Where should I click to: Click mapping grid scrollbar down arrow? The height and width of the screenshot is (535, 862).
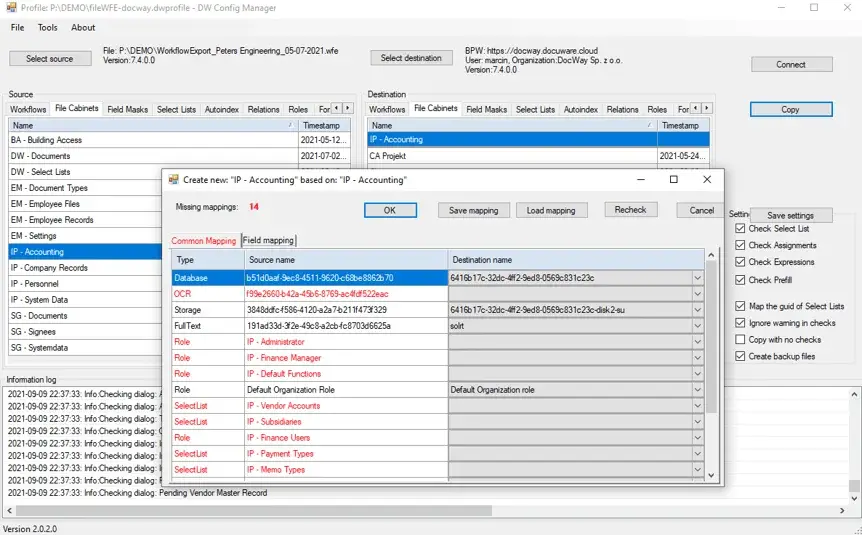(711, 475)
